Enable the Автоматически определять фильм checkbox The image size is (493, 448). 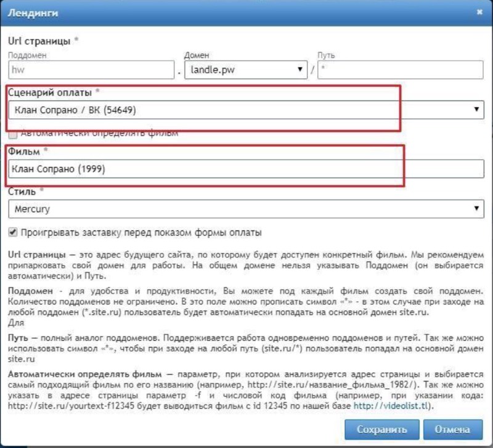click(x=13, y=132)
